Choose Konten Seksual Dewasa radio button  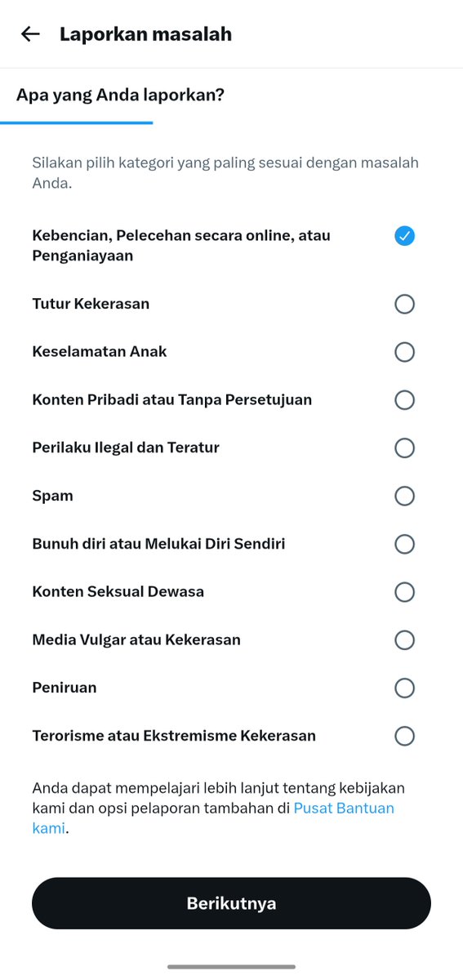(404, 592)
